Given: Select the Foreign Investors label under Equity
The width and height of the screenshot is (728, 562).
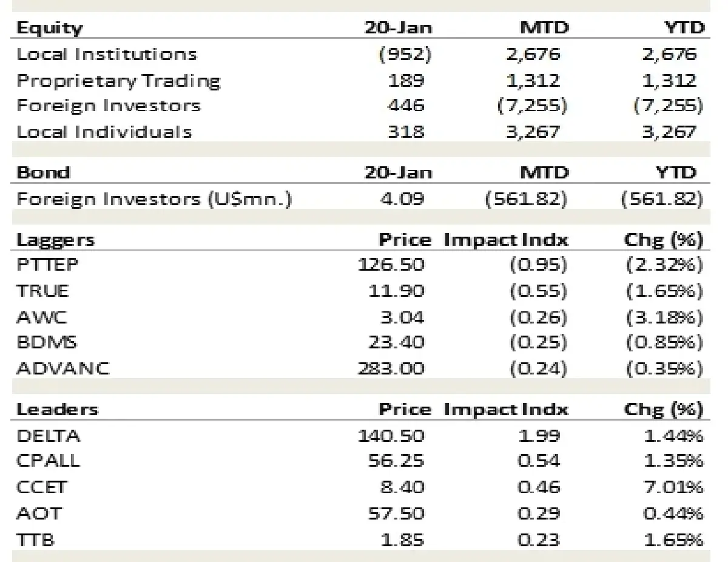Looking at the screenshot, I should (108, 106).
